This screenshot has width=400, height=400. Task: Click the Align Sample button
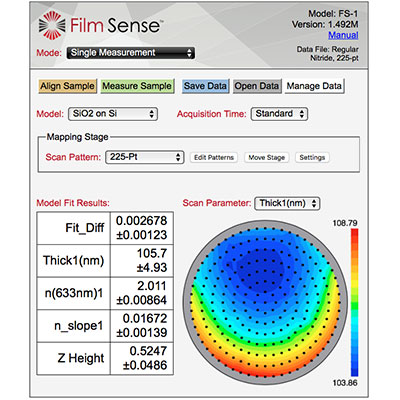click(x=67, y=86)
